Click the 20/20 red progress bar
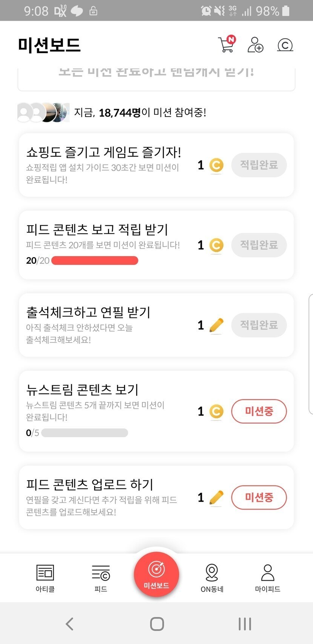 tap(95, 260)
